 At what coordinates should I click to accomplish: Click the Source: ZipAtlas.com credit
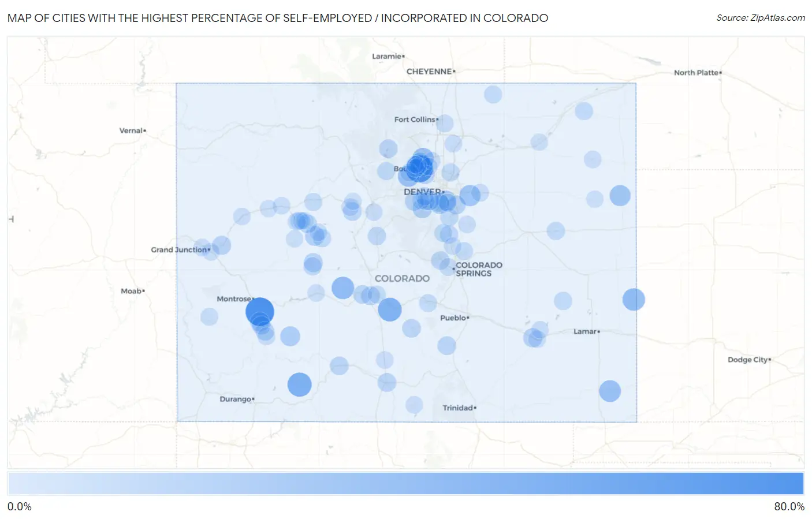pyautogui.click(x=761, y=18)
